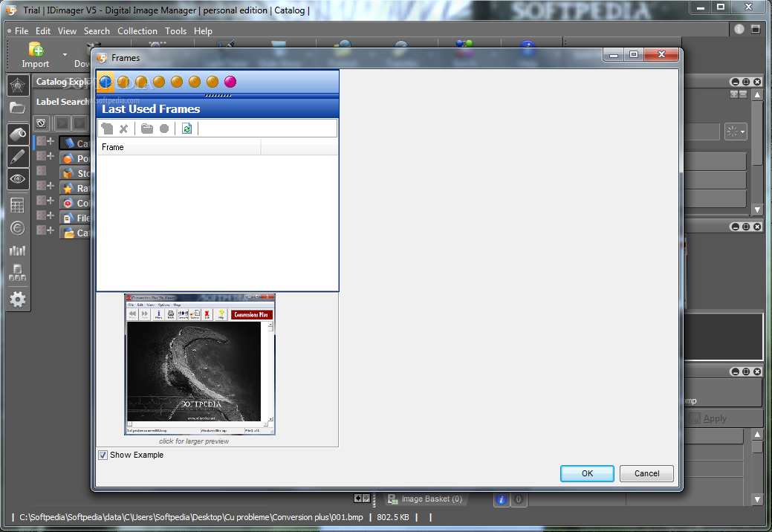
Task: Click the Cancel button
Action: [x=646, y=473]
